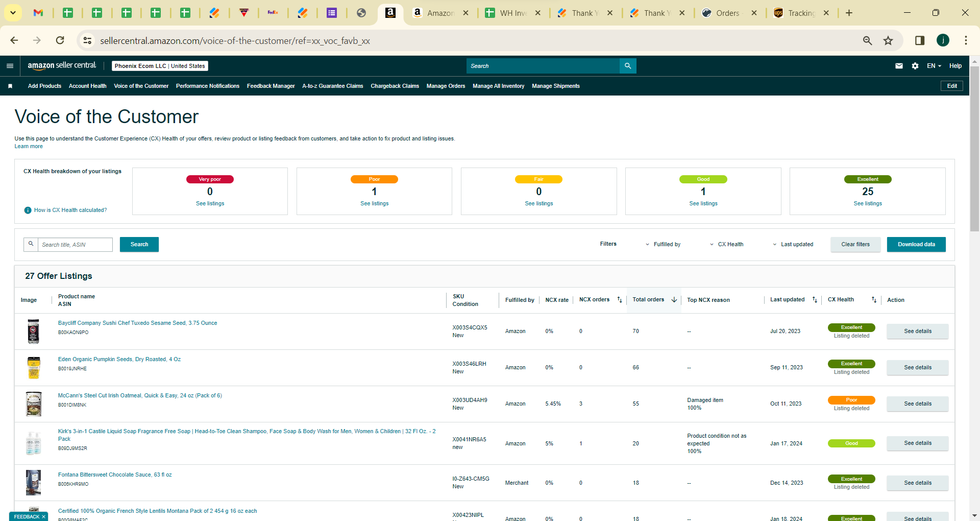Click the magnifier button in Seller Central search
Viewport: 980px width, 521px height.
click(628, 66)
